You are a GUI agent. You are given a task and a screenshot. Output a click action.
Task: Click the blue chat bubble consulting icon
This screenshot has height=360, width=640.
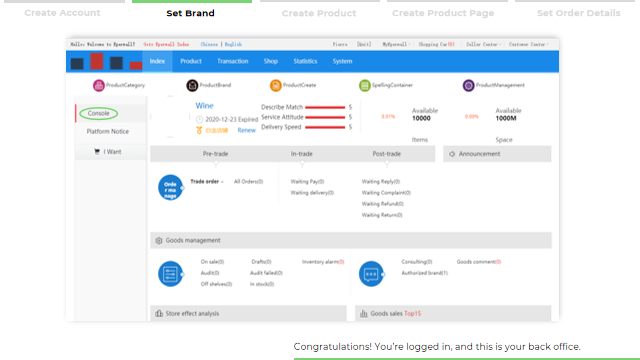click(x=371, y=274)
